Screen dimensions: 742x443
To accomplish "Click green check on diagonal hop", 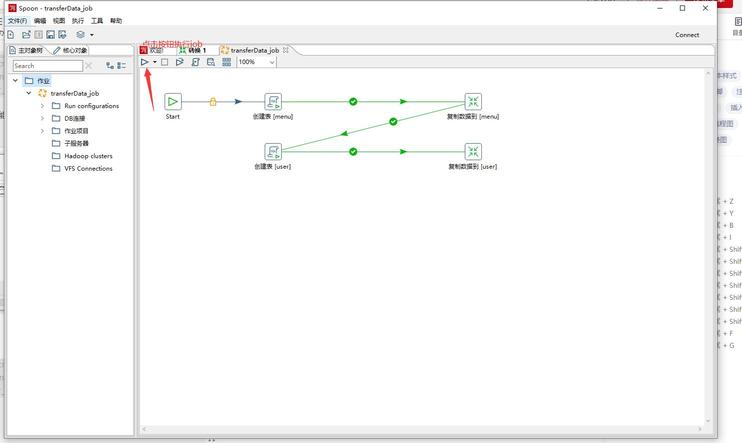I will (x=393, y=122).
